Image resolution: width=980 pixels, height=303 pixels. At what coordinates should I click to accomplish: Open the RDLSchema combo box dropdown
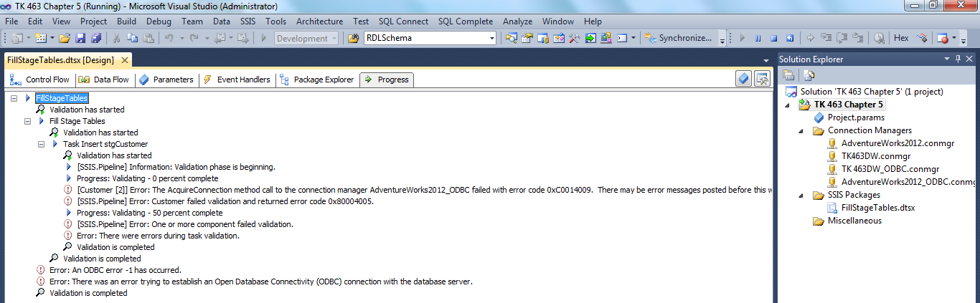click(x=491, y=38)
